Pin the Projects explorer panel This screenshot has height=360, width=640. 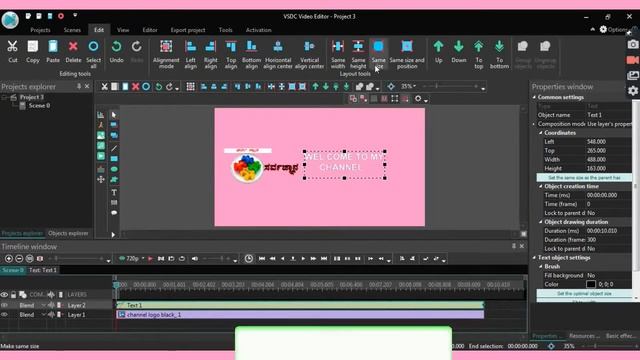point(79,87)
